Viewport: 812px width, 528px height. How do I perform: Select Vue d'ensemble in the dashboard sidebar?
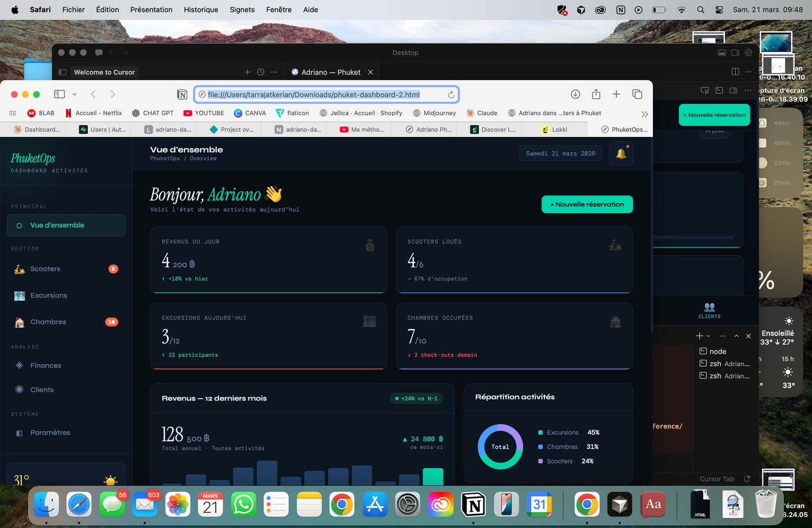(x=66, y=225)
